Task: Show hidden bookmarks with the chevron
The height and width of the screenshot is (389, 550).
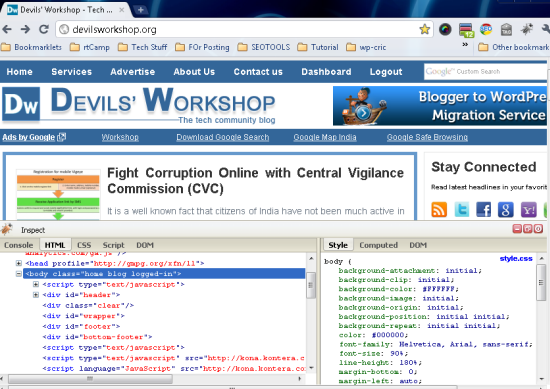Action: coord(465,45)
